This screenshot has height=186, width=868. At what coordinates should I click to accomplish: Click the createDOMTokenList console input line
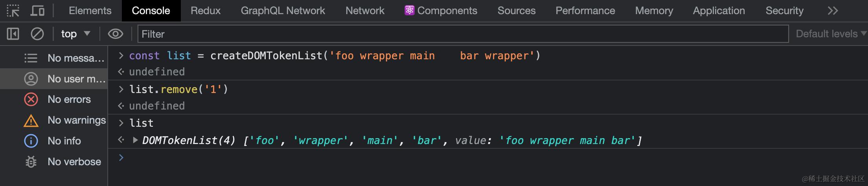coord(335,56)
